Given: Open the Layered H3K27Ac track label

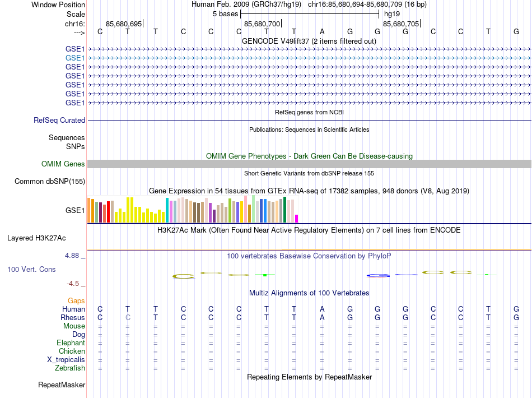Looking at the screenshot, I should click(36, 238).
